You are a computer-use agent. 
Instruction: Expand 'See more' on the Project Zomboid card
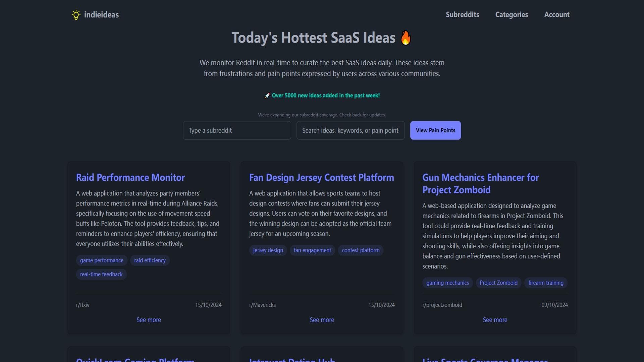[495, 320]
